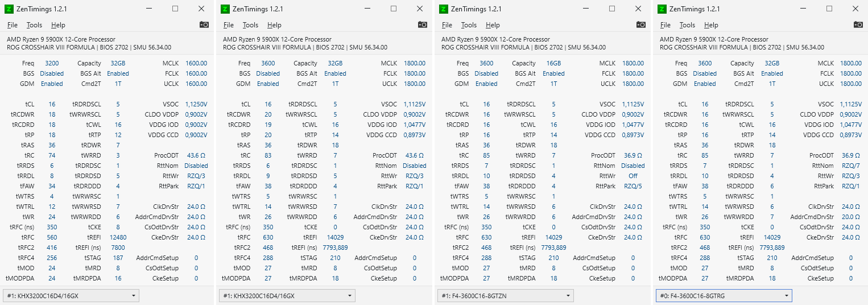Expand the #0: F4-3600C16-8GTRG module dropdown

click(x=724, y=295)
